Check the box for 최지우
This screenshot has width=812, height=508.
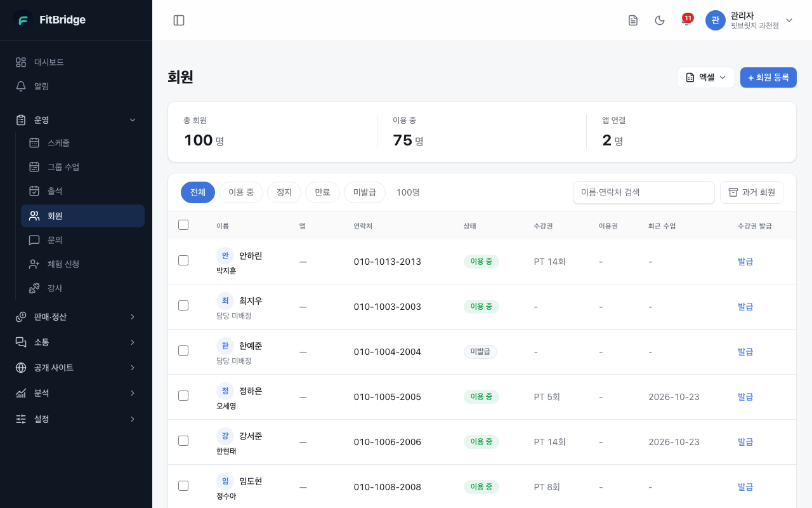coord(183,305)
